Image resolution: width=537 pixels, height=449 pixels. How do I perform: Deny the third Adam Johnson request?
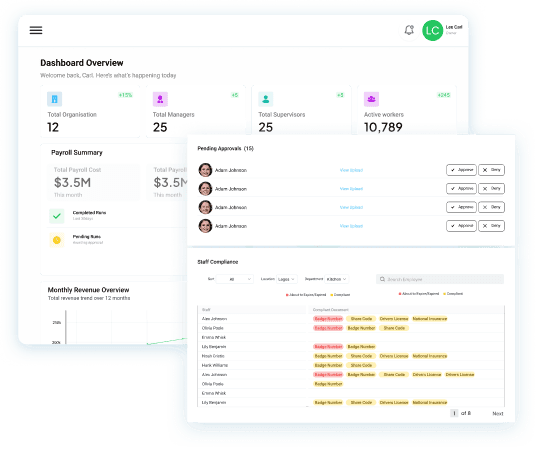[491, 207]
